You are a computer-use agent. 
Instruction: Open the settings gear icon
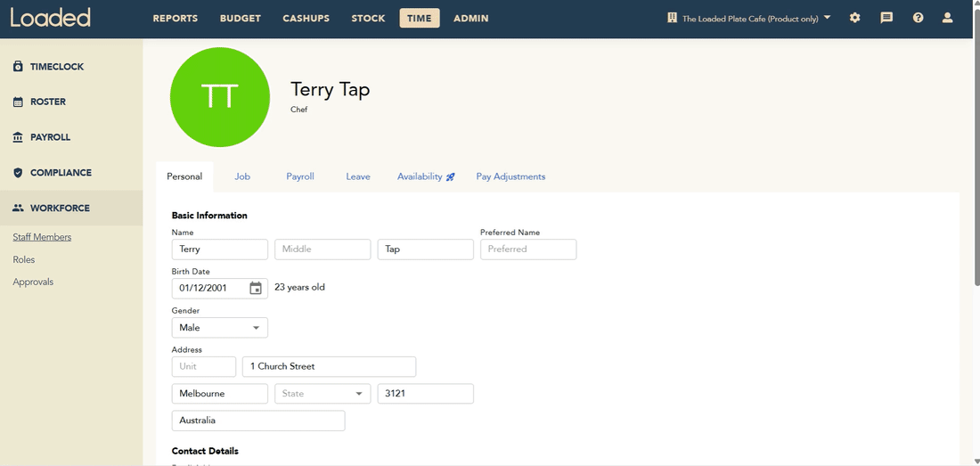tap(855, 18)
